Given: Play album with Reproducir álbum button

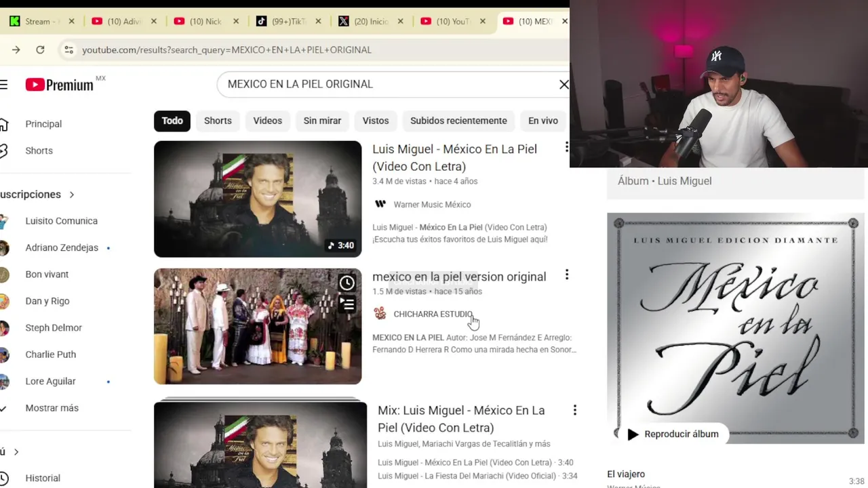Looking at the screenshot, I should [672, 434].
